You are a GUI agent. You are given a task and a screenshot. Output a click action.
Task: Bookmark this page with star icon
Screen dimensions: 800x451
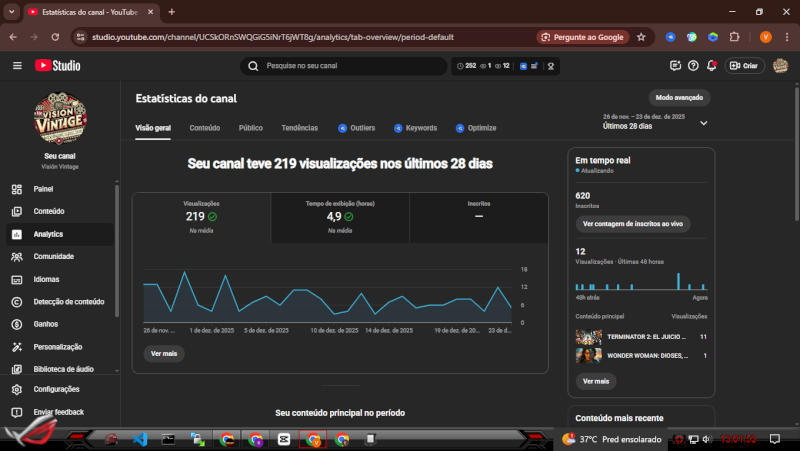tap(641, 37)
